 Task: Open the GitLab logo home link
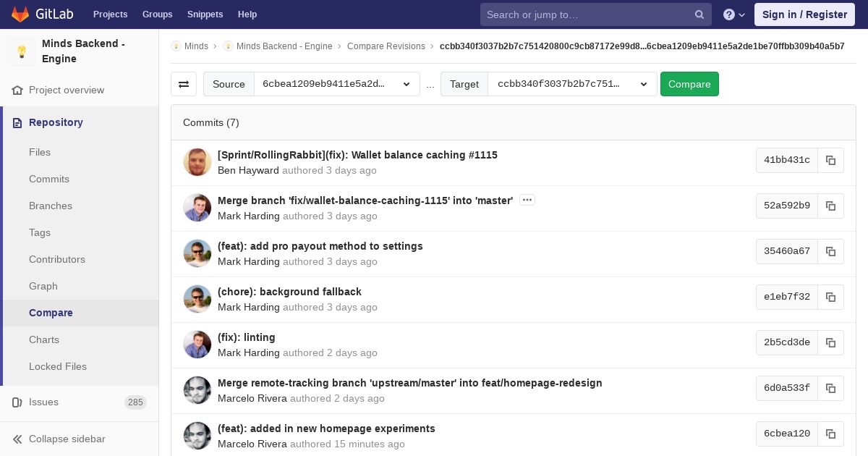click(43, 14)
